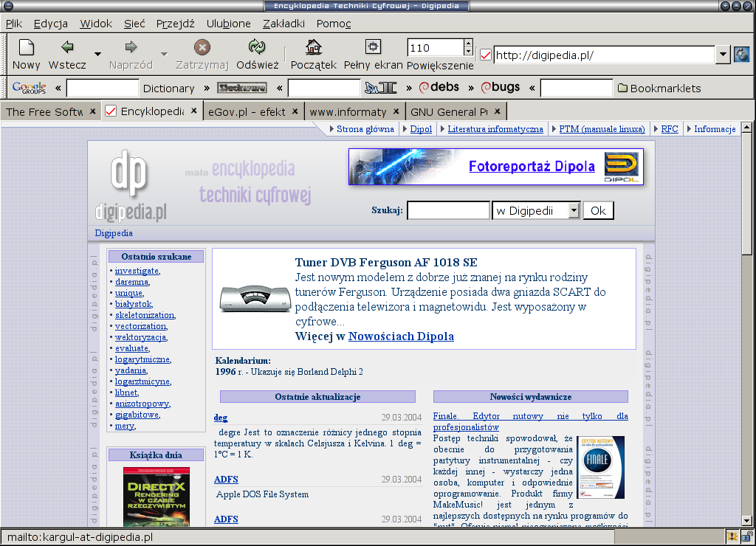Open Naprzód history dropdown arrow

164,54
